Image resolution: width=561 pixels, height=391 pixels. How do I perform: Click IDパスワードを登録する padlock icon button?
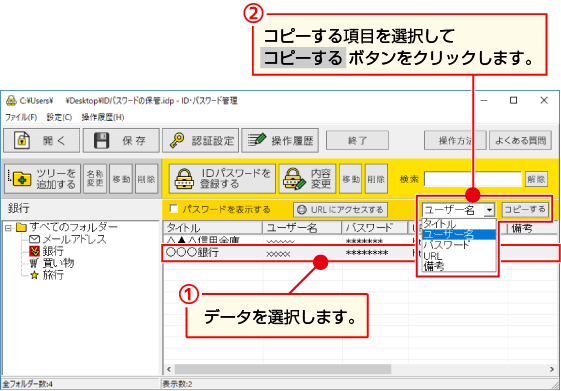222,179
